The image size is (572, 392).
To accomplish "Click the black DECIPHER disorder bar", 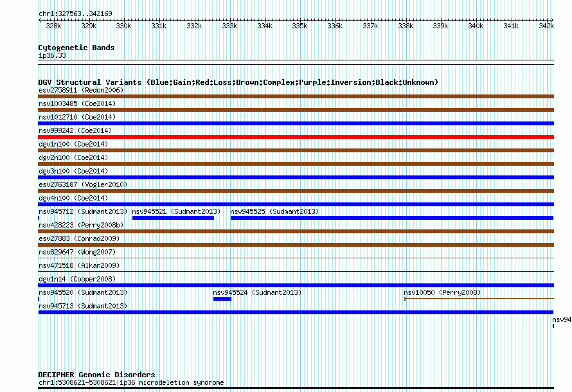I will tap(296, 388).
